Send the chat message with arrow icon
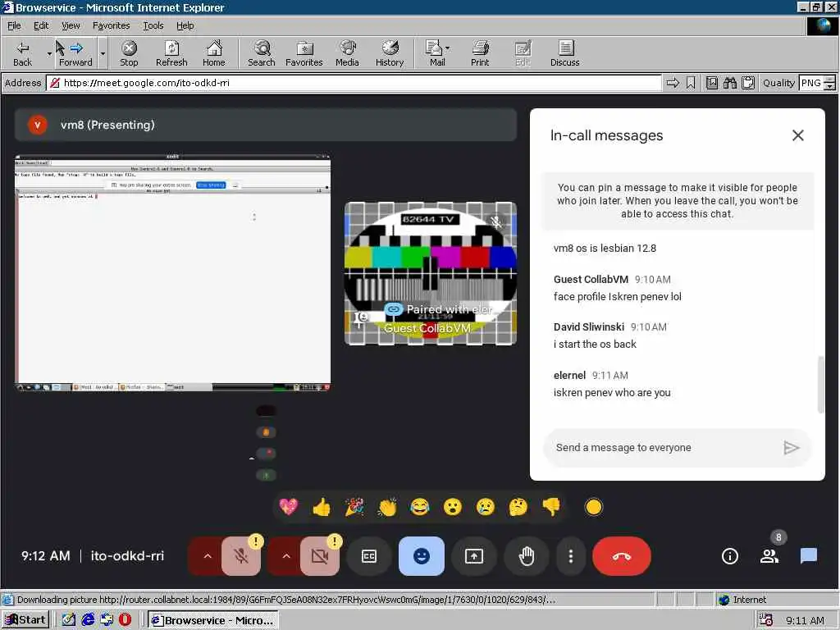 coord(792,448)
